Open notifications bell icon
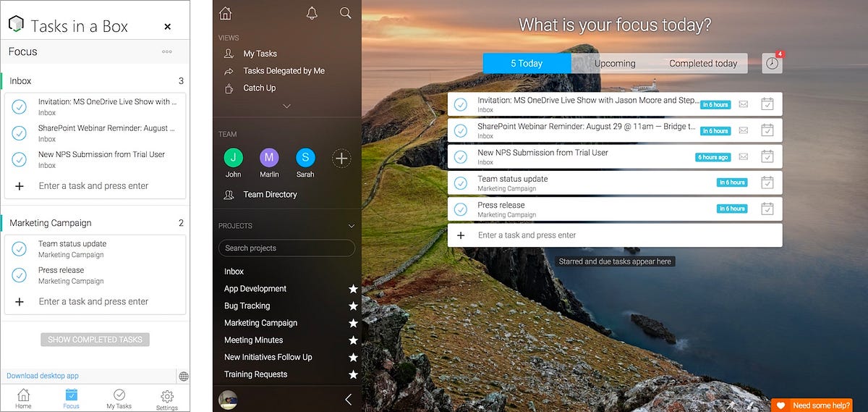 pos(312,13)
